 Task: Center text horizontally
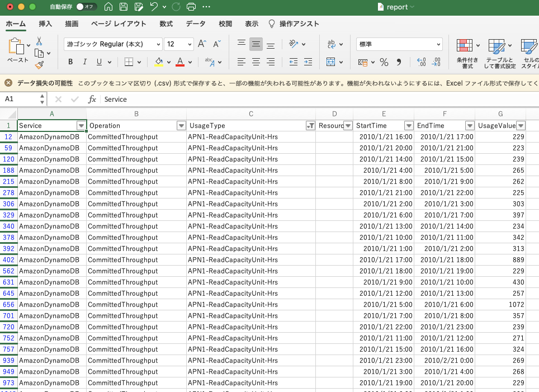click(x=256, y=62)
